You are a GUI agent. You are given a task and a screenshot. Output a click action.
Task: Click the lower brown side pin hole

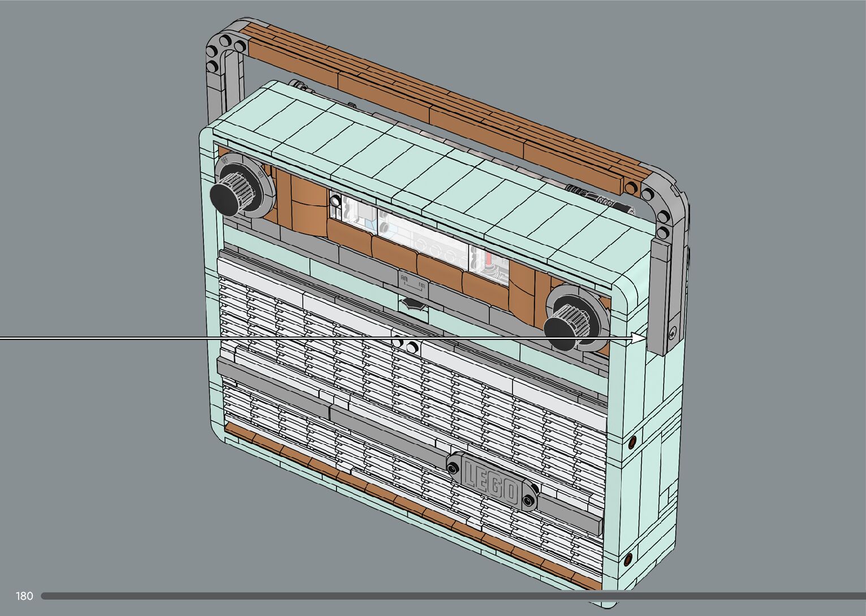point(627,560)
